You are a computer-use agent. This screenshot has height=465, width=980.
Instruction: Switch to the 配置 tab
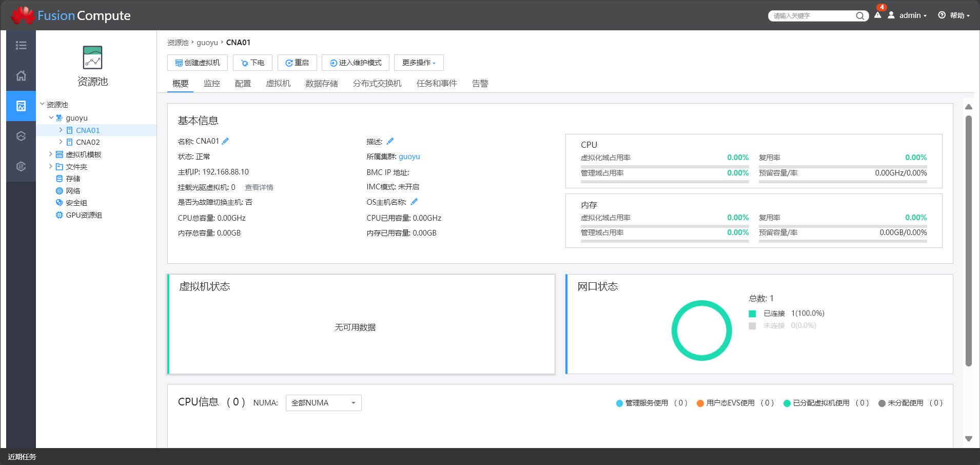(243, 84)
